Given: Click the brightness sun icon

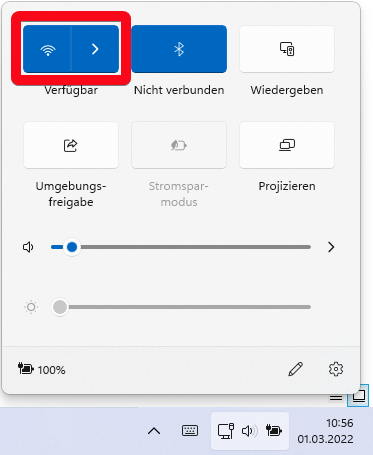Looking at the screenshot, I should click(31, 307).
